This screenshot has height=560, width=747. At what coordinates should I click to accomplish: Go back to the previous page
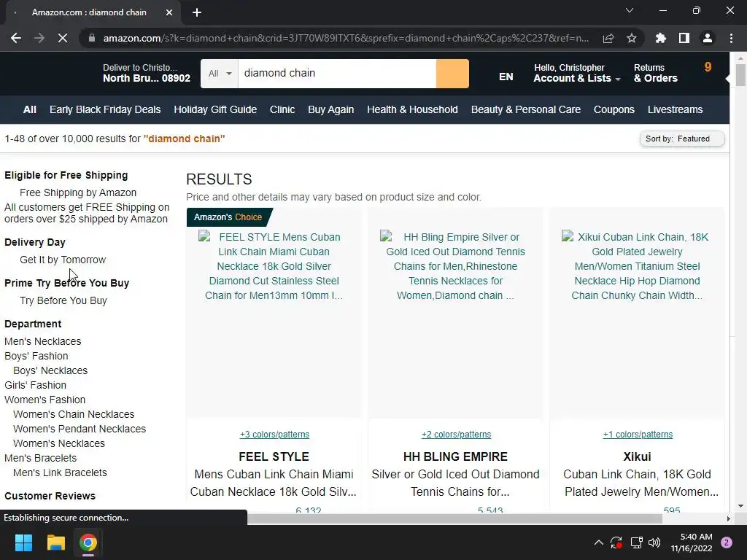pos(16,38)
